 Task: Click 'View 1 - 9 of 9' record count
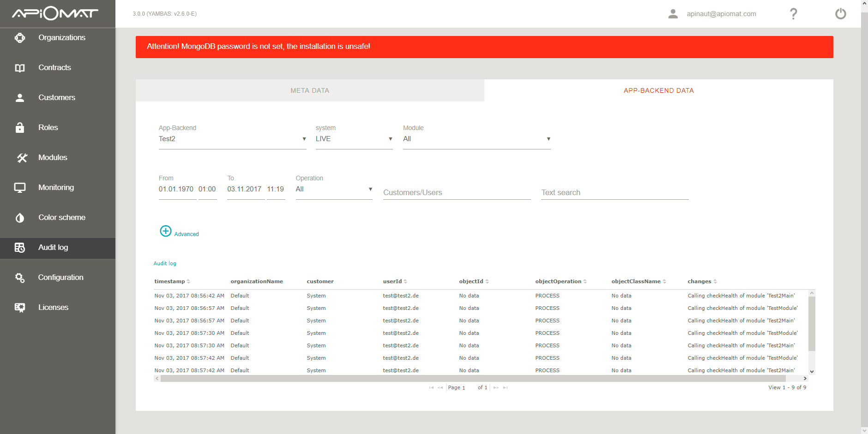[x=787, y=388]
